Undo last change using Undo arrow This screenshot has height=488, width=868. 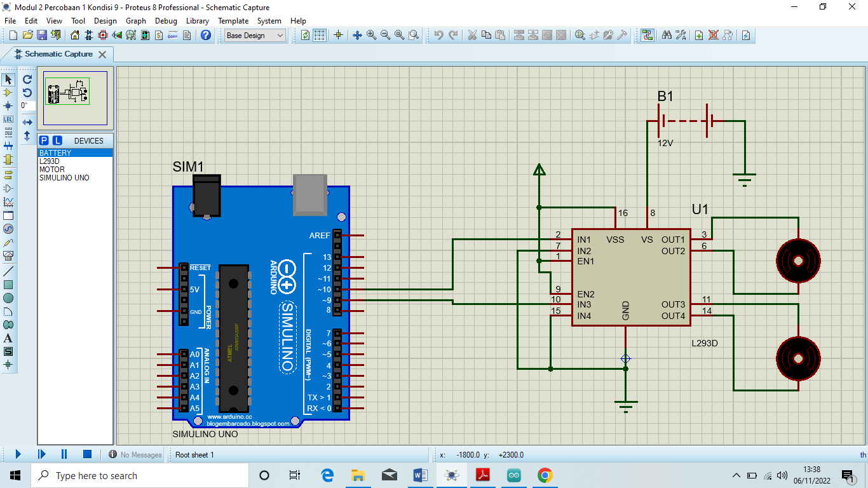coord(438,36)
